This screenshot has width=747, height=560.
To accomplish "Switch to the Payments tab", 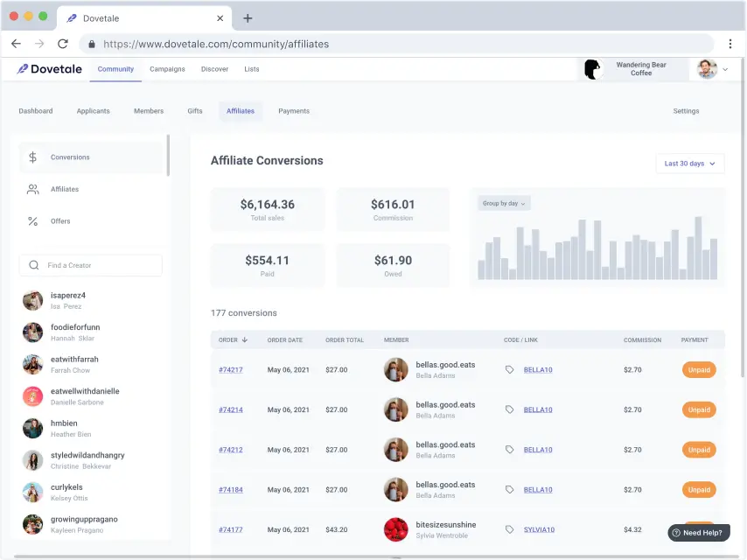I will click(x=294, y=111).
